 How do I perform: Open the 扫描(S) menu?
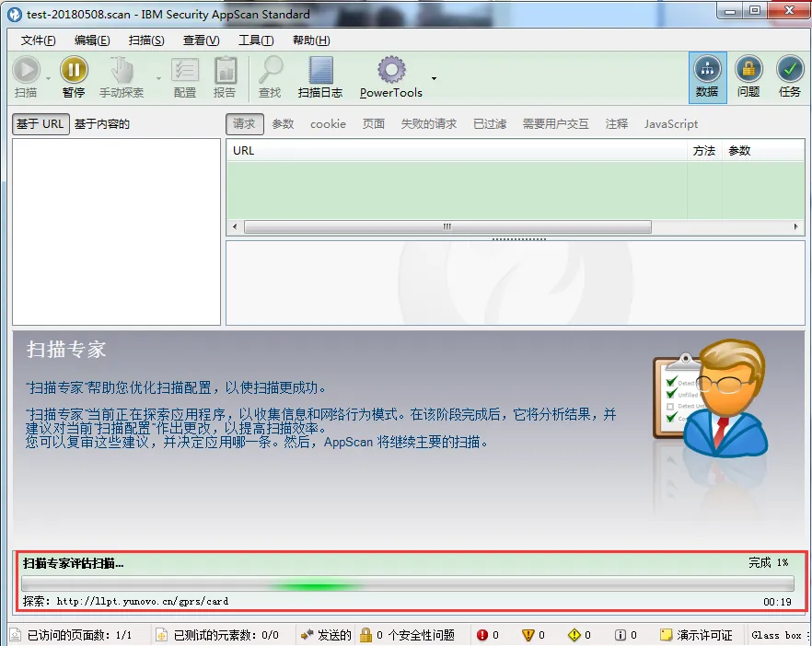click(x=146, y=40)
